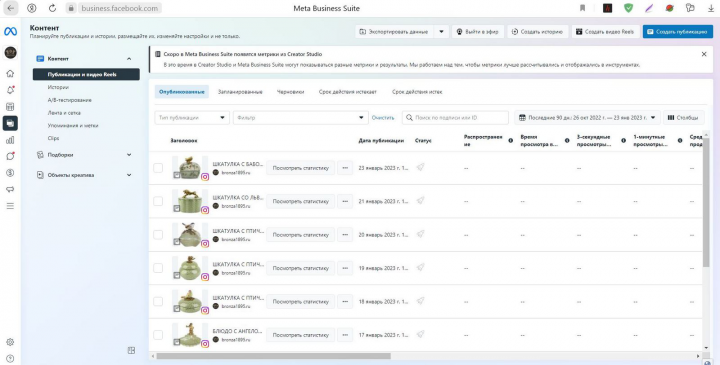Select checkbox for 20 январь 2023 post

[x=158, y=235]
